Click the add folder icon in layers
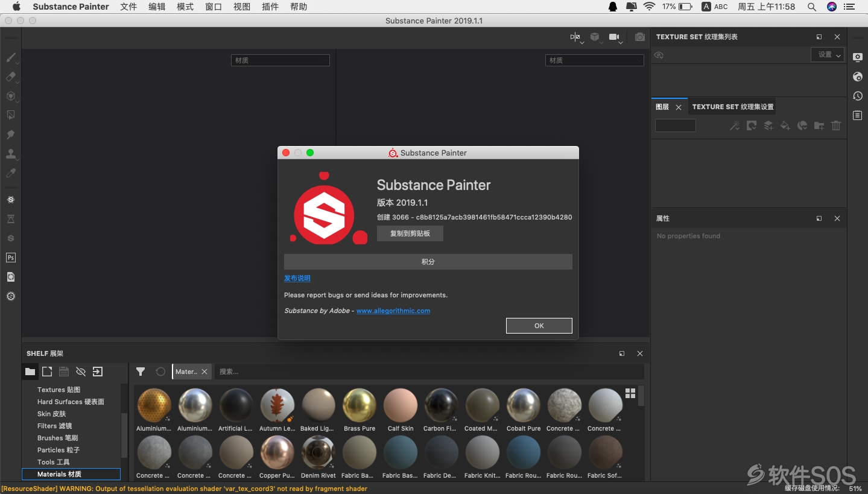This screenshot has height=494, width=868. (819, 125)
